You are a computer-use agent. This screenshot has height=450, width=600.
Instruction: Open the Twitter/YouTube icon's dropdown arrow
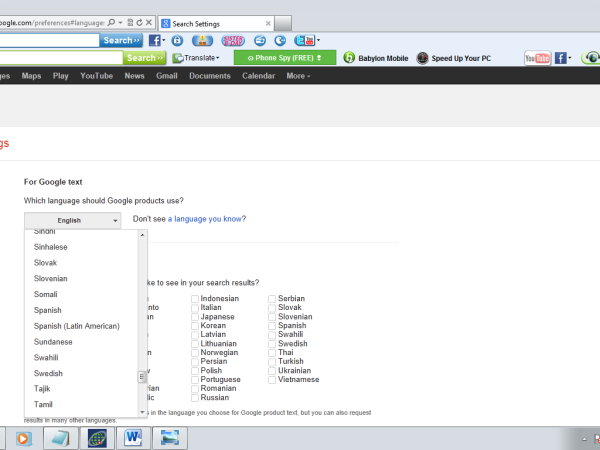[318, 40]
